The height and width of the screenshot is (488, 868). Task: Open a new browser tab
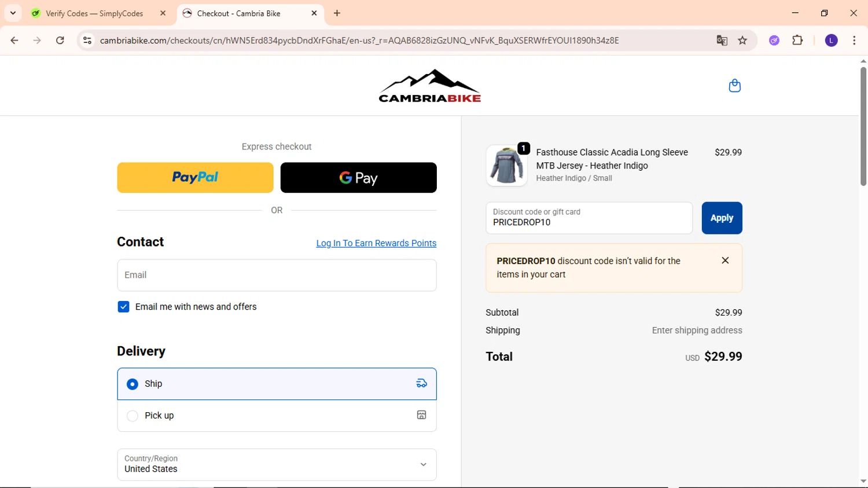tap(337, 13)
